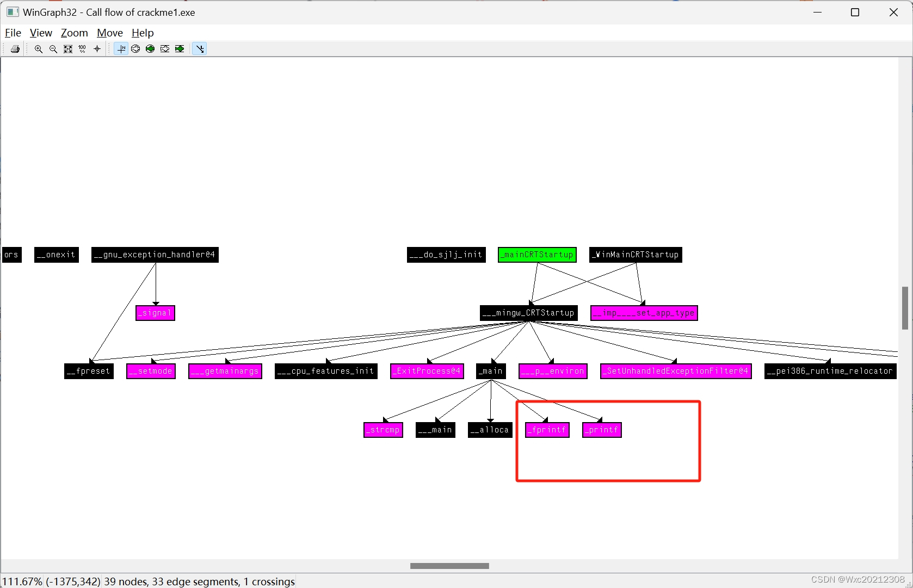The height and width of the screenshot is (588, 913).
Task: Select the fixed-radius cartesian fisheye icon
Action: (x=180, y=49)
